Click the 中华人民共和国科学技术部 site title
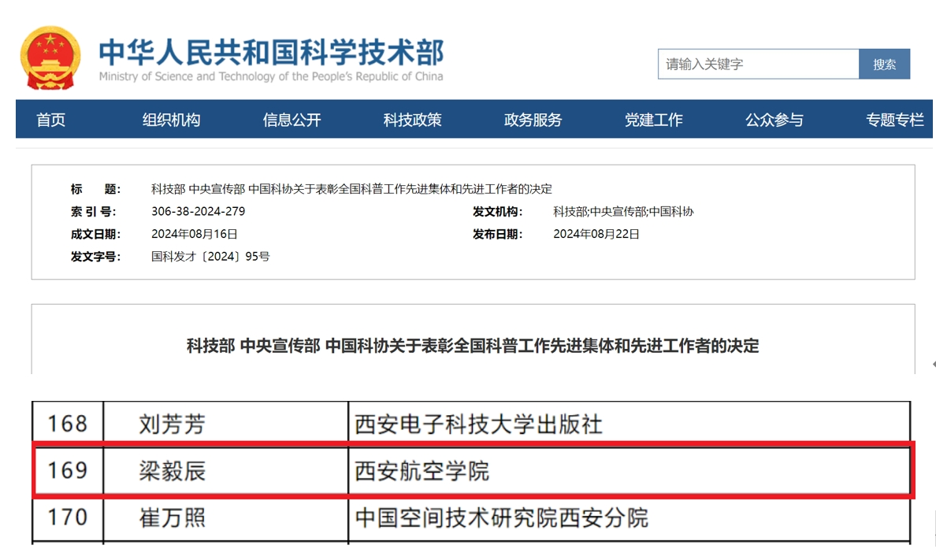The width and height of the screenshot is (936, 560). (x=270, y=53)
